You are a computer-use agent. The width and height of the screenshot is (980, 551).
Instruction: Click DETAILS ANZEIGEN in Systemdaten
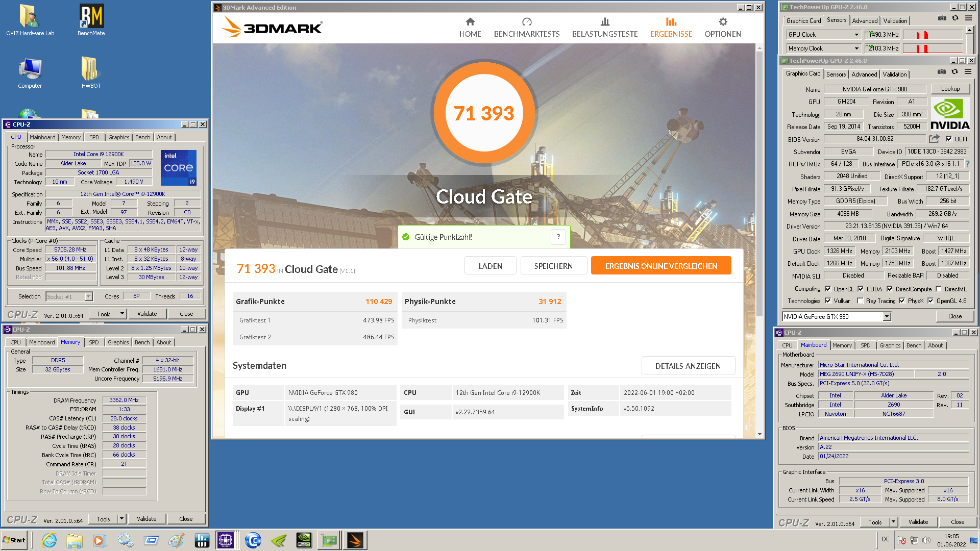[x=688, y=366]
